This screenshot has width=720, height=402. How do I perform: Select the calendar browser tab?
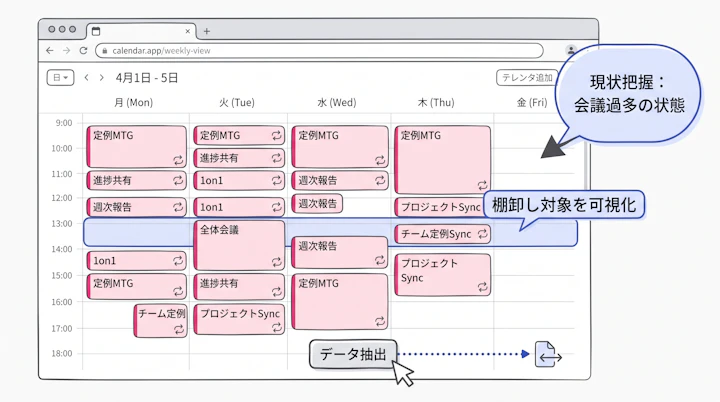pyautogui.click(x=141, y=31)
